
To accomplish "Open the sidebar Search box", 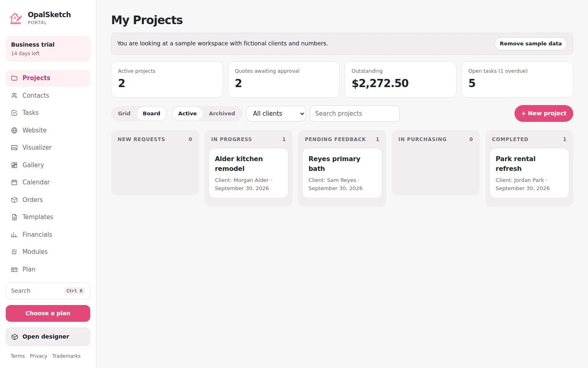I will (48, 291).
